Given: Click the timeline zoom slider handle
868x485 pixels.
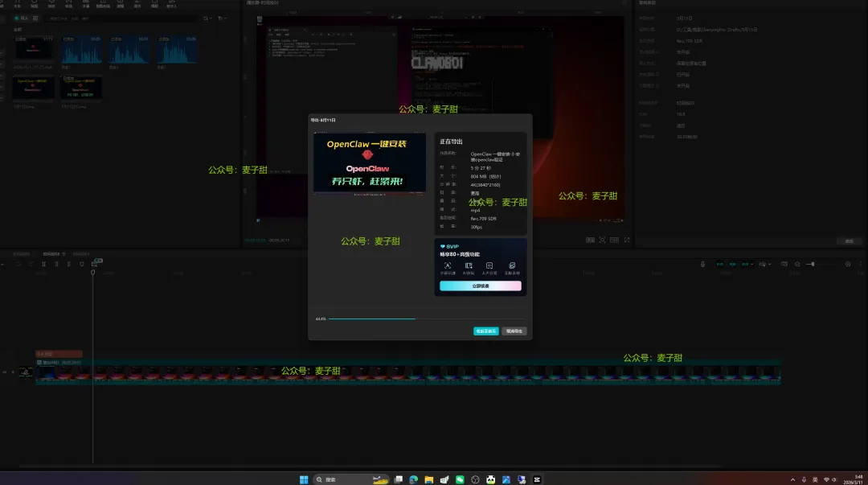Looking at the screenshot, I should point(812,265).
